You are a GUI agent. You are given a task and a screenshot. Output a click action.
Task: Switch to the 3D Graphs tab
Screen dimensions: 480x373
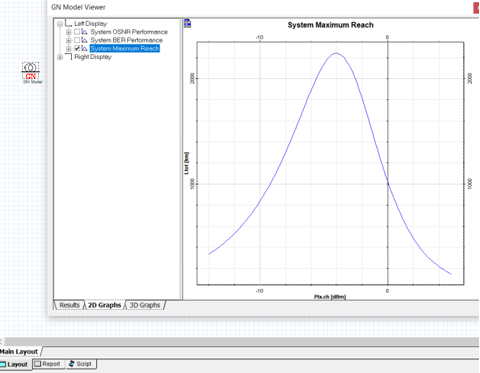(x=145, y=305)
